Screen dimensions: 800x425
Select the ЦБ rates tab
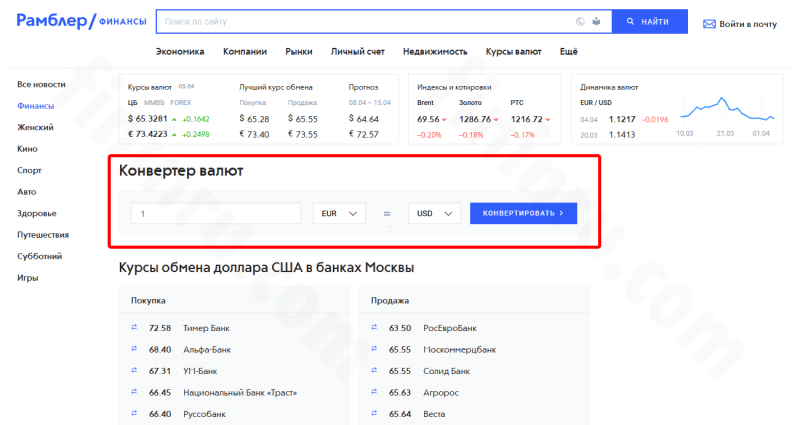click(x=133, y=103)
